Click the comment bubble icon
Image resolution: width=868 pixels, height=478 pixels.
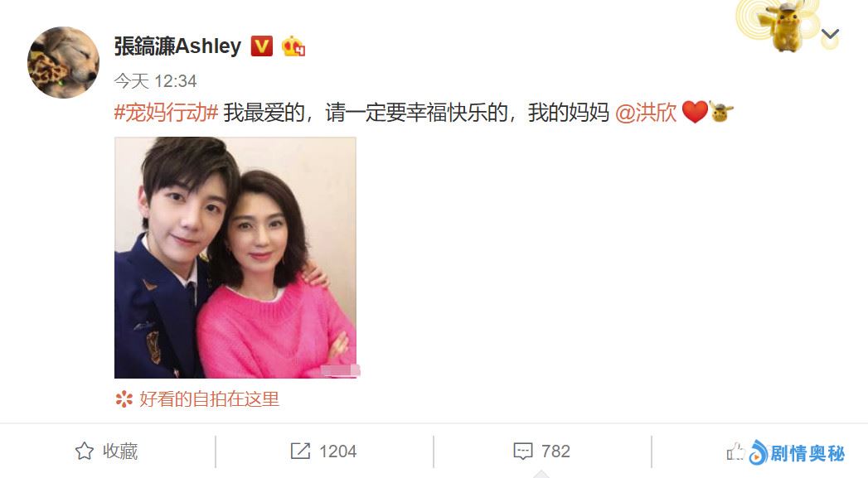tap(523, 451)
